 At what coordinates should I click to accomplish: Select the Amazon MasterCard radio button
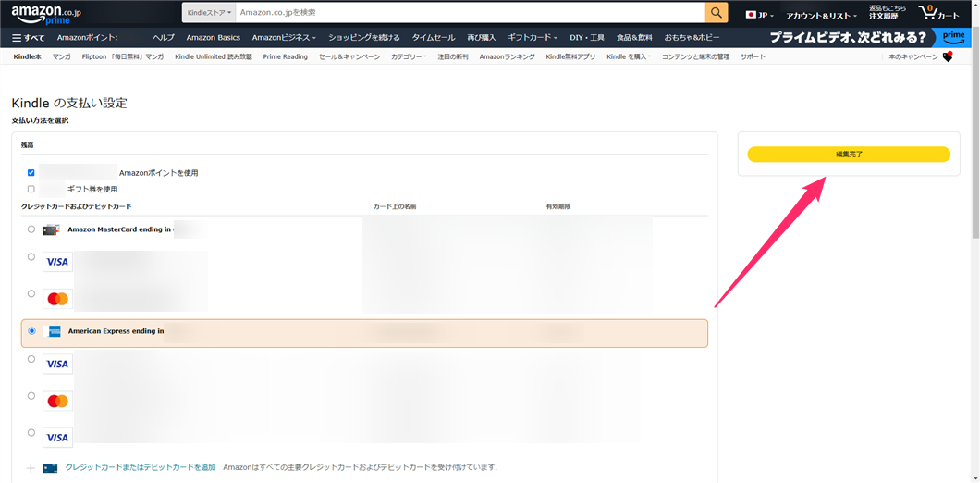tap(31, 229)
